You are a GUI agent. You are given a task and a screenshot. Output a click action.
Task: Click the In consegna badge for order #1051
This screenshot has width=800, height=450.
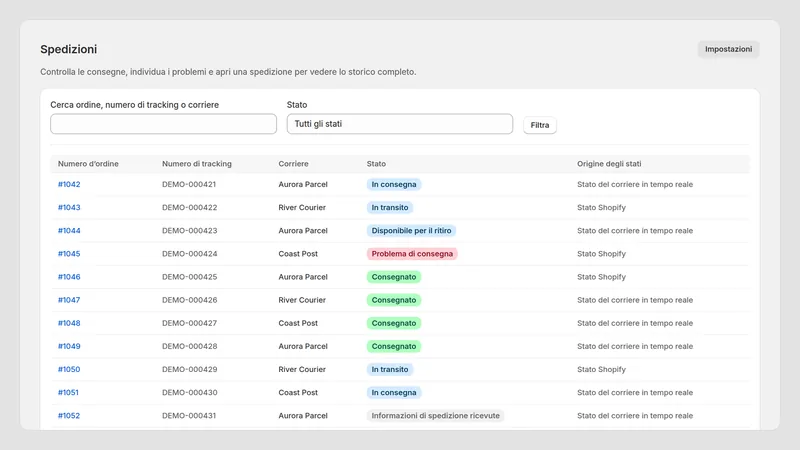[x=394, y=392]
